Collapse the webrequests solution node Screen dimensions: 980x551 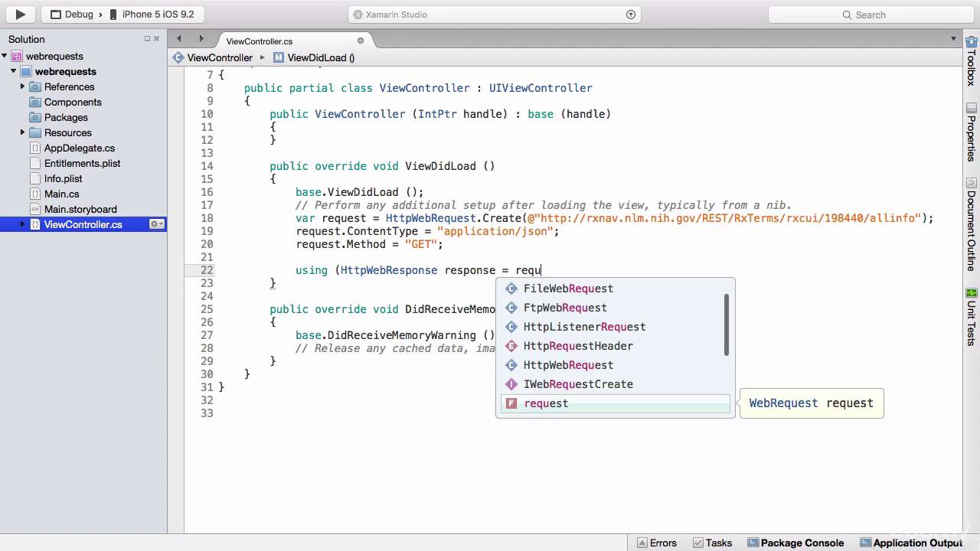pyautogui.click(x=5, y=56)
